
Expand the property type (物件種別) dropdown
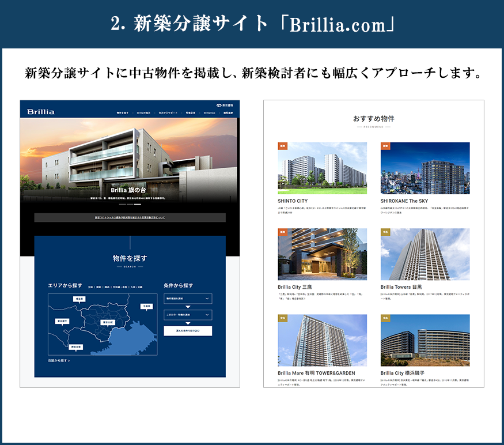188,299
